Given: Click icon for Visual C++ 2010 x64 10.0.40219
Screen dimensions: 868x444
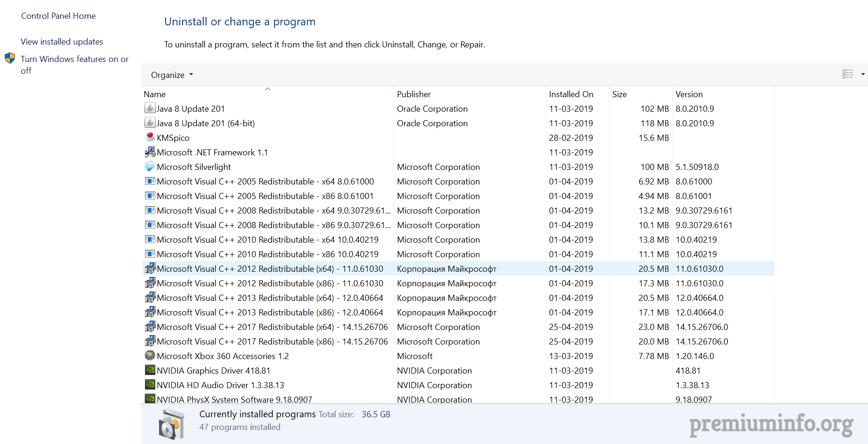Looking at the screenshot, I should [150, 239].
